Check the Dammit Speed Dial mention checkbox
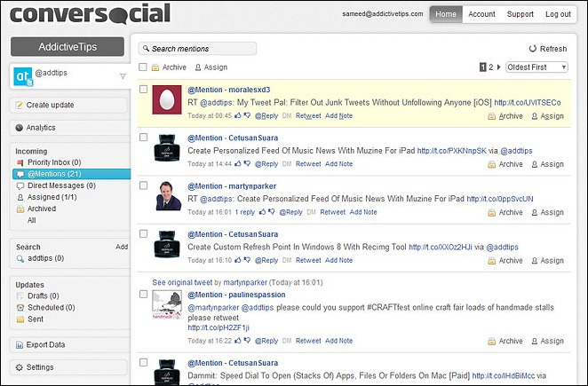This screenshot has height=386, width=588. [144, 362]
